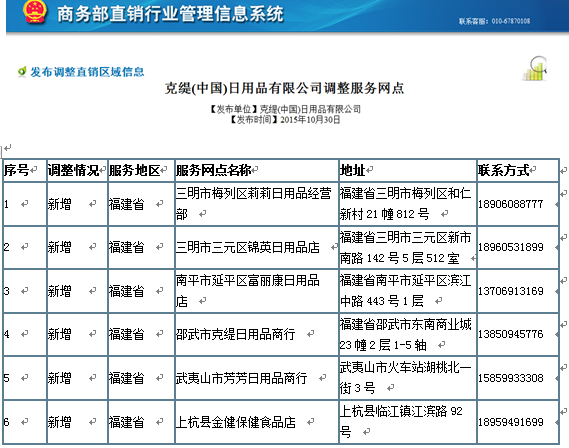Screen dimensions: 569x448
Task: Click the customer service number 010-67870108
Action: pos(511,21)
